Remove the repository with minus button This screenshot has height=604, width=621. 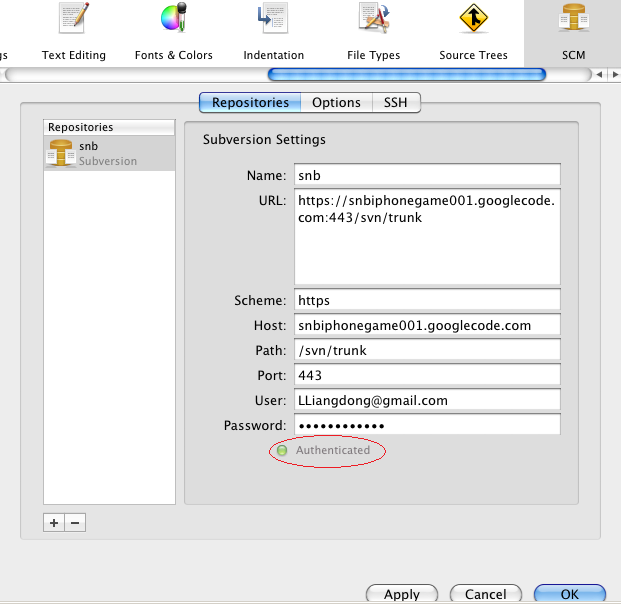pos(75,523)
